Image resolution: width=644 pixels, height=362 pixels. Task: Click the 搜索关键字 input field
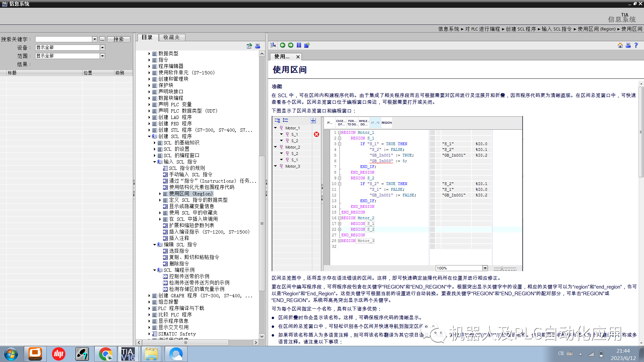64,39
